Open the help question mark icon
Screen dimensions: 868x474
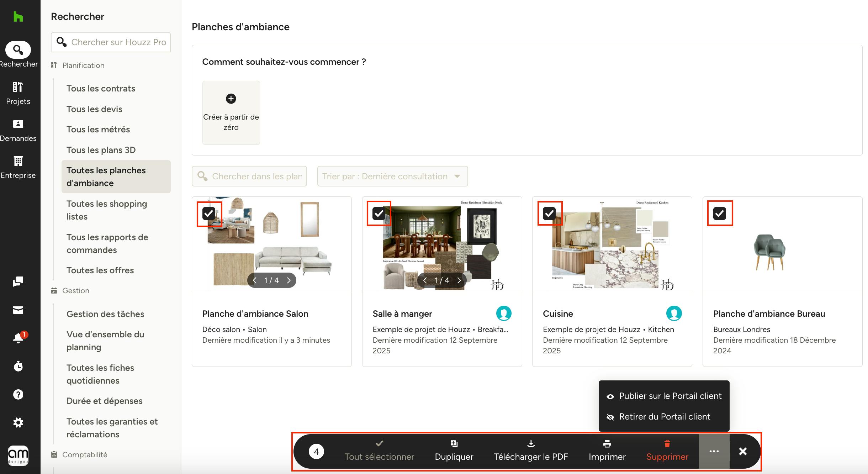click(x=18, y=394)
